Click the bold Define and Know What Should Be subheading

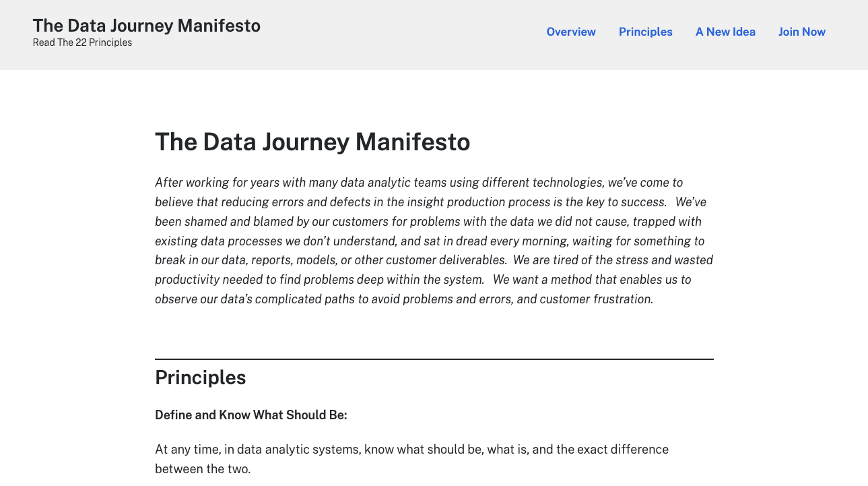(251, 415)
